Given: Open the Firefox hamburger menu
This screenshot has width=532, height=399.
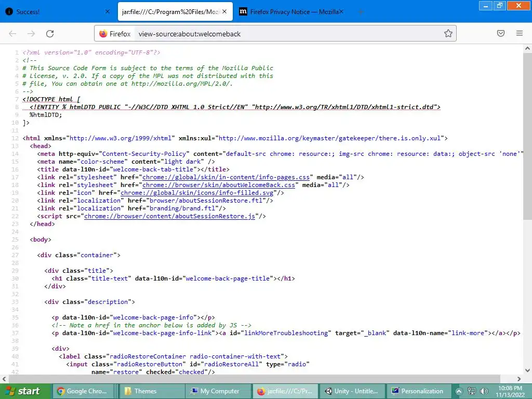Looking at the screenshot, I should [x=520, y=33].
